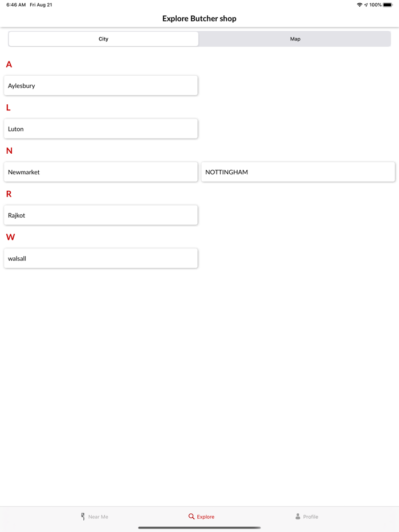Click the Wi-Fi status icon
Screen dimensions: 399x532
(x=359, y=5)
